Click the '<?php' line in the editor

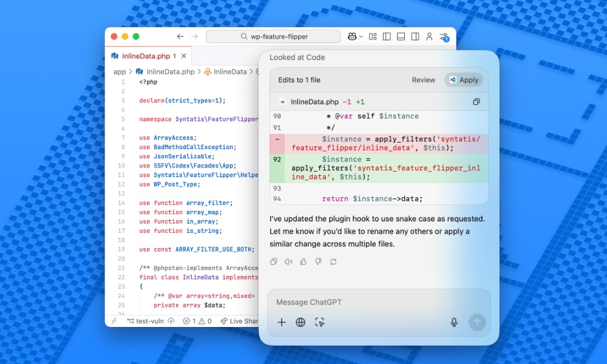[148, 82]
